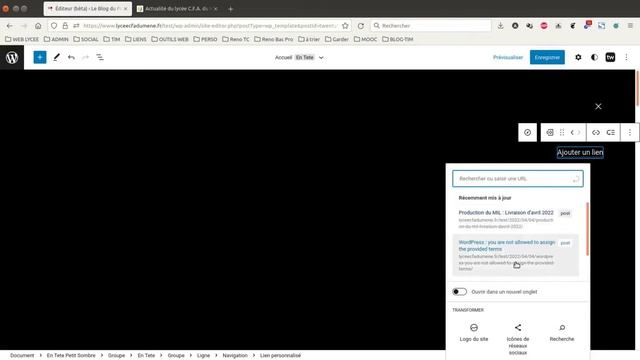Select the Ajouter un lien menu item

point(580,152)
